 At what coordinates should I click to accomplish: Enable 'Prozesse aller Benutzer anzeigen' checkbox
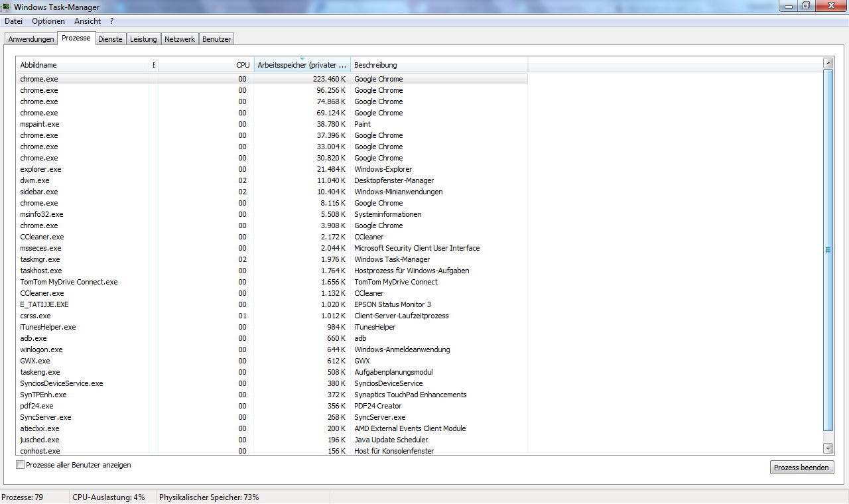click(x=21, y=465)
